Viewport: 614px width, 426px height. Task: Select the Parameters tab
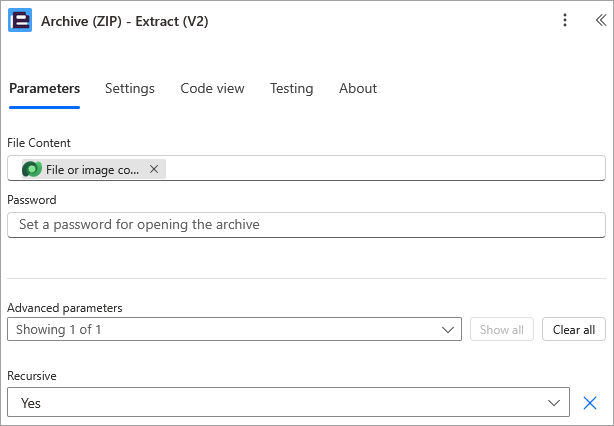pyautogui.click(x=44, y=88)
